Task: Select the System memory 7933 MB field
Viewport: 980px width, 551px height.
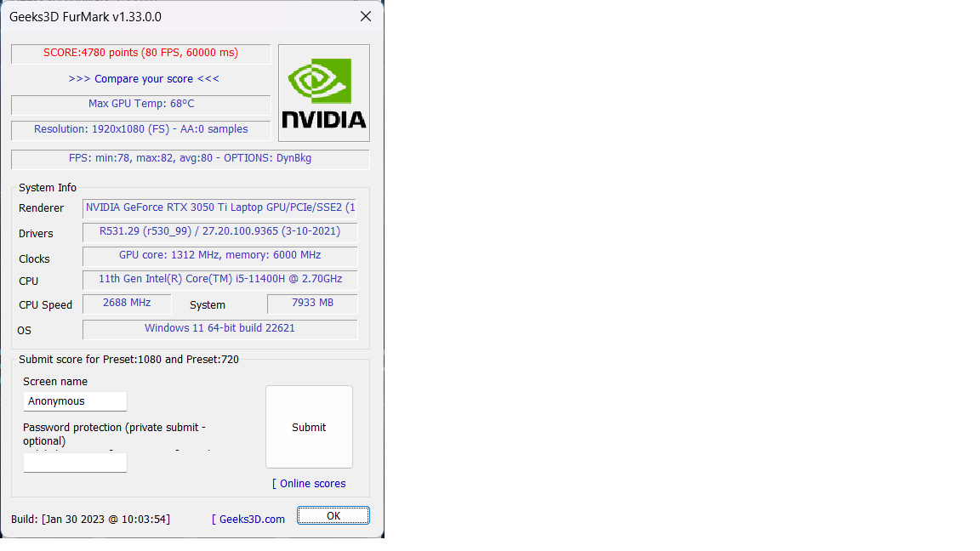Action: click(x=312, y=303)
